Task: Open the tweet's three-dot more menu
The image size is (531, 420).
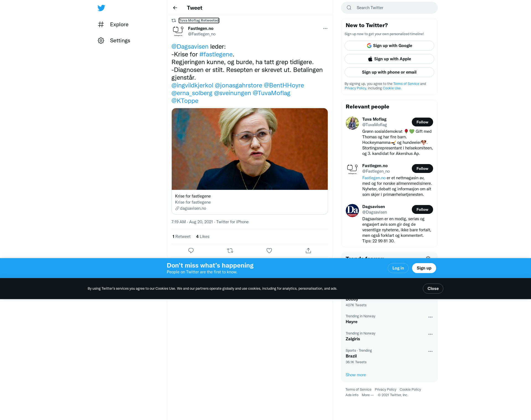Action: pyautogui.click(x=325, y=28)
